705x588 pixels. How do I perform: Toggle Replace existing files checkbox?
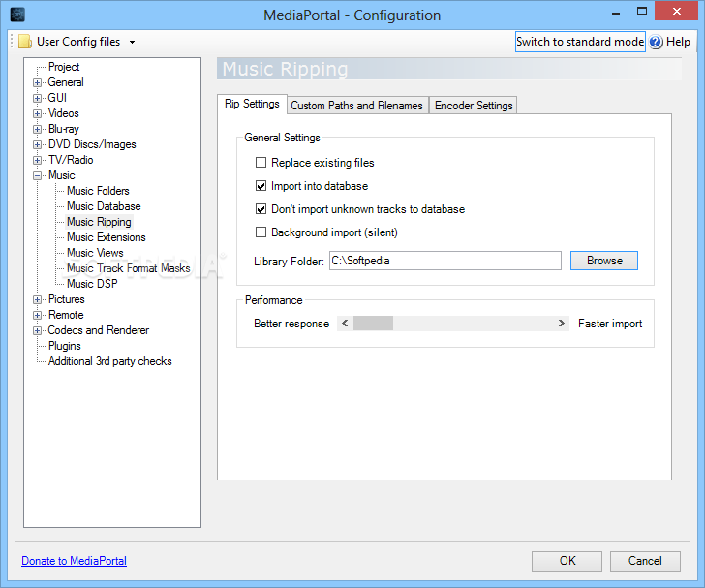pyautogui.click(x=261, y=163)
